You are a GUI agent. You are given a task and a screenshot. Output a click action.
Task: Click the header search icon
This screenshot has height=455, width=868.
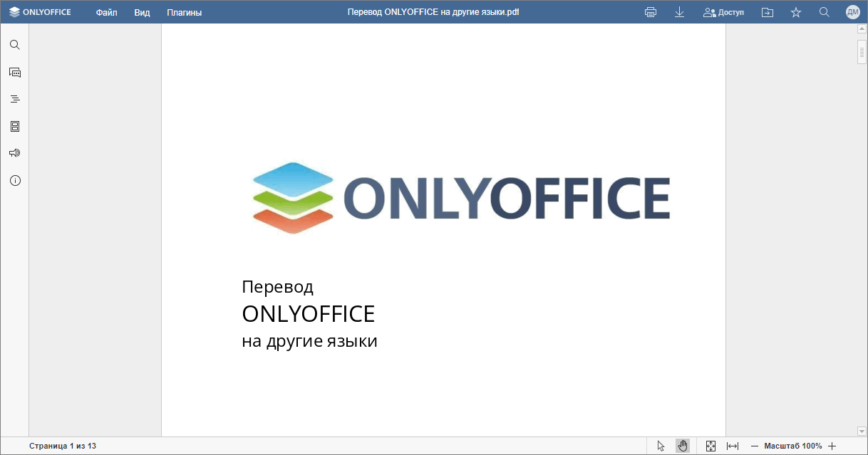pyautogui.click(x=825, y=12)
